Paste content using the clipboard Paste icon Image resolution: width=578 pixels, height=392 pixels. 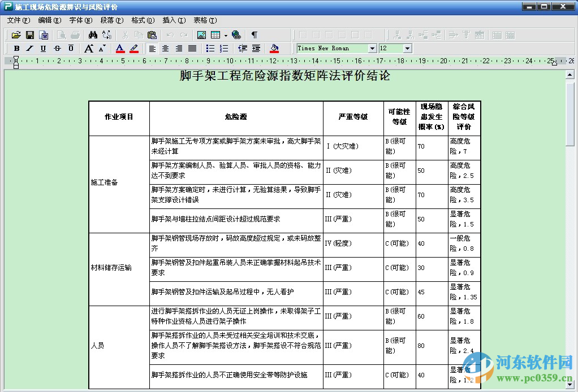[x=152, y=34]
